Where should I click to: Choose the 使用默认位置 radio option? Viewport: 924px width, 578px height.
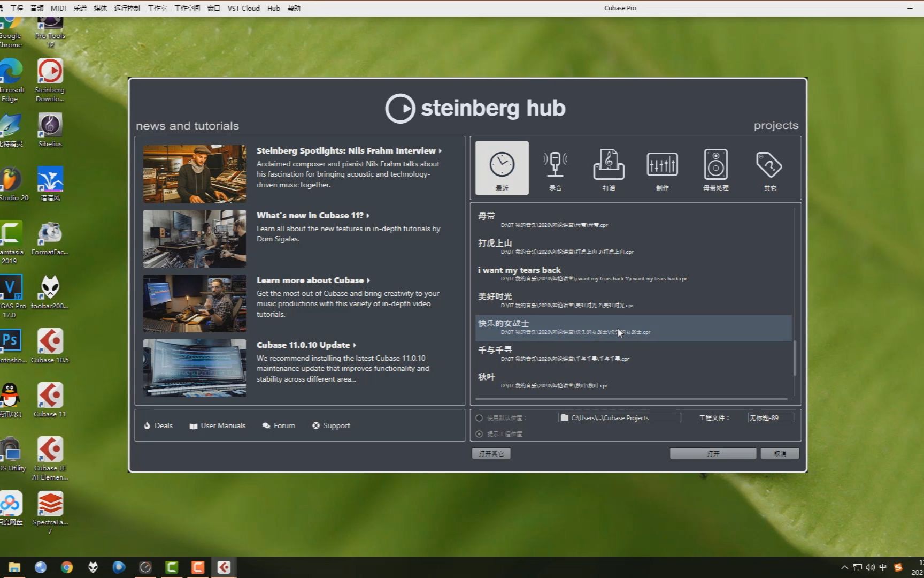(x=479, y=418)
